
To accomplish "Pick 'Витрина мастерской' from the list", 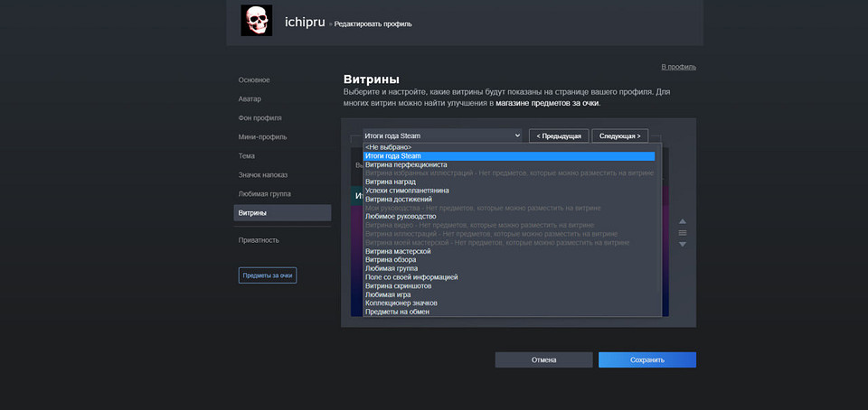I will click(x=509, y=251).
